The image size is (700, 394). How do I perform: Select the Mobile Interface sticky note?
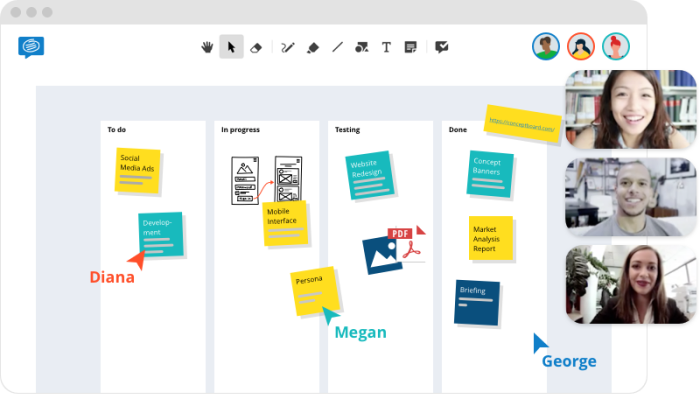[285, 223]
